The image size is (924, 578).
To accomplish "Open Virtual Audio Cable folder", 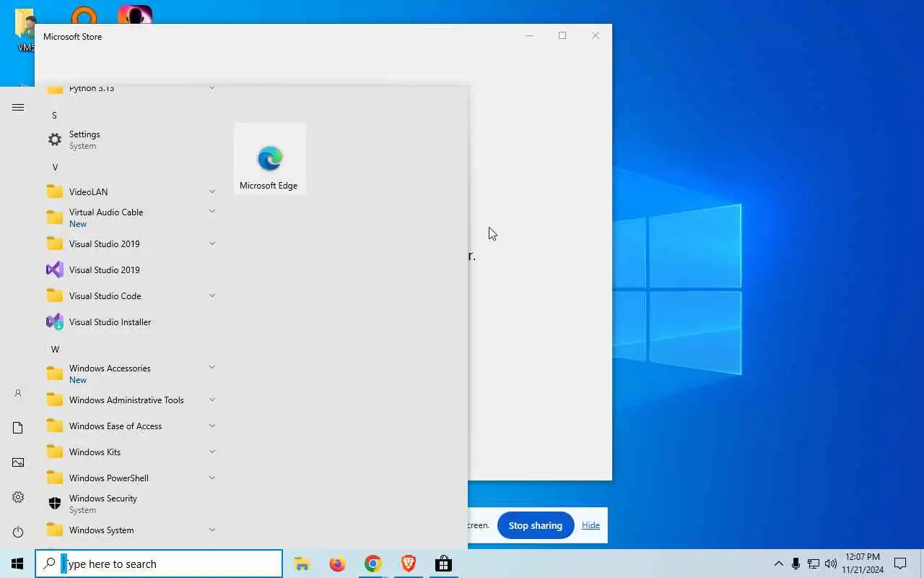I will [x=130, y=217].
